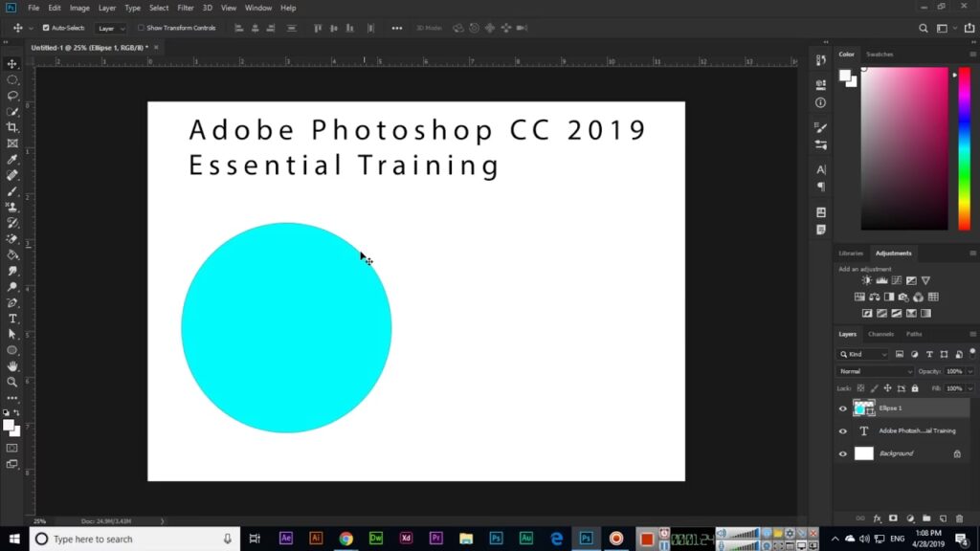The width and height of the screenshot is (980, 551).
Task: Uncheck the Auto-Select checkbox
Action: click(46, 28)
